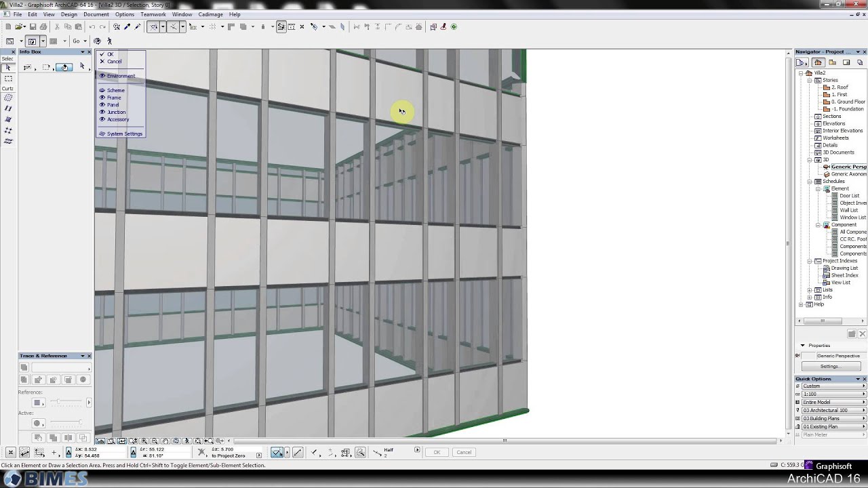Open the File menu

(17, 14)
